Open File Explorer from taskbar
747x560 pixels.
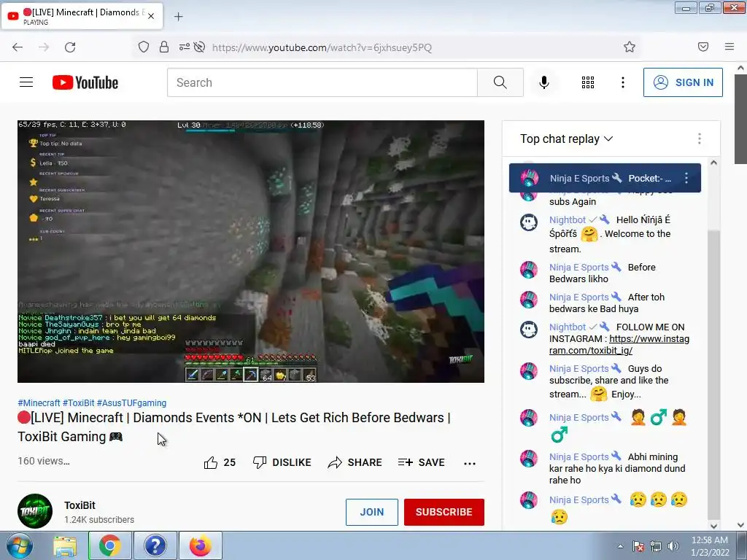point(65,545)
